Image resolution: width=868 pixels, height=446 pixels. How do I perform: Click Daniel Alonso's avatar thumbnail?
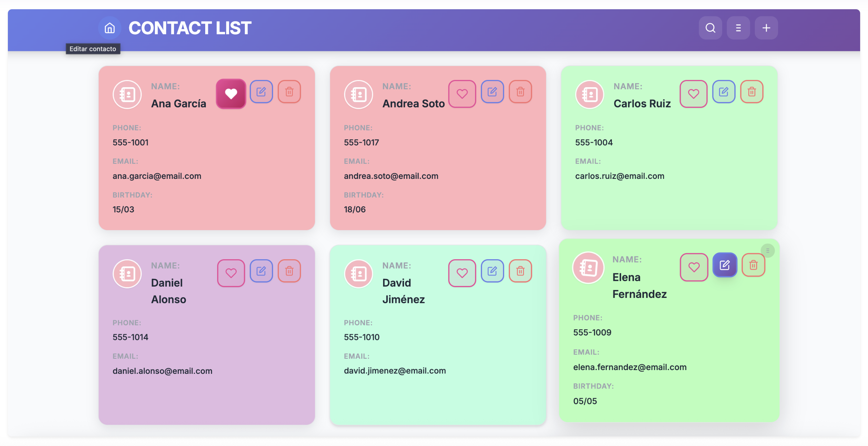click(127, 274)
